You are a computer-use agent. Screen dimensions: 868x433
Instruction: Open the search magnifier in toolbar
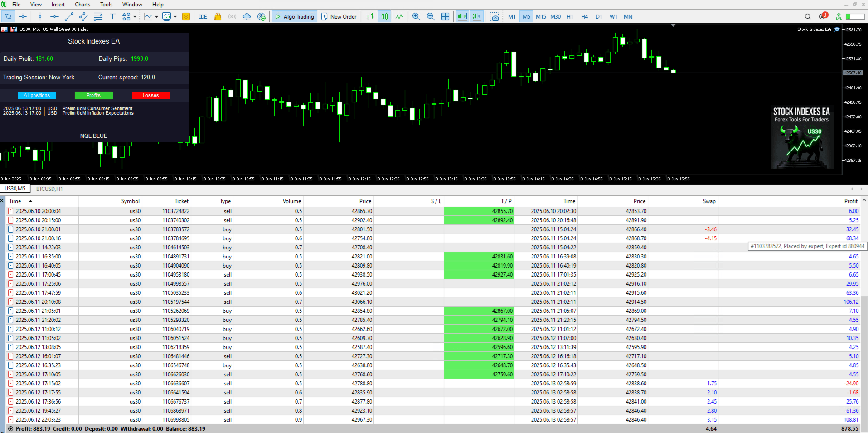point(808,17)
